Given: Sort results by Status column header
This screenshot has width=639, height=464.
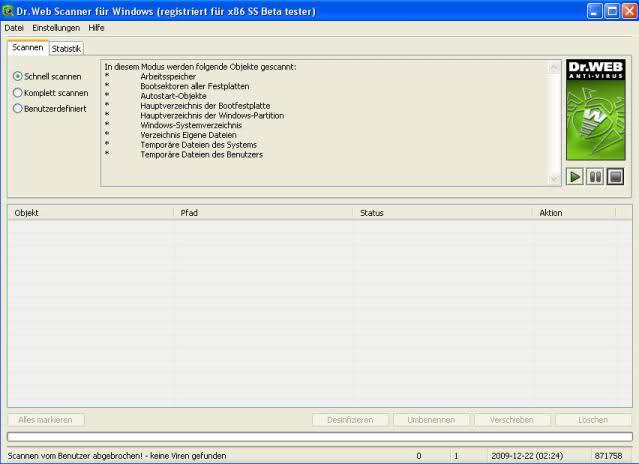Looking at the screenshot, I should click(443, 213).
